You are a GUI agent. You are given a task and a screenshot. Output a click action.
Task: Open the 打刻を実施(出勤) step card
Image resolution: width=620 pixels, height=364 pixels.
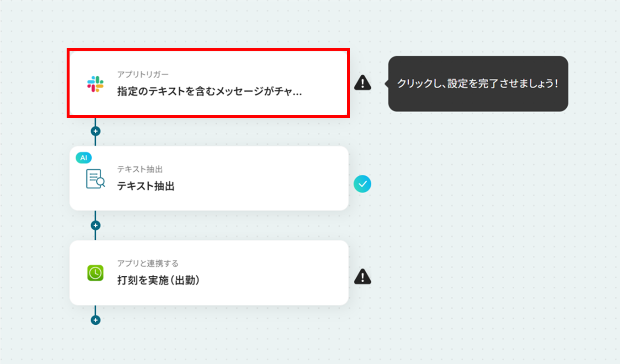click(x=209, y=273)
